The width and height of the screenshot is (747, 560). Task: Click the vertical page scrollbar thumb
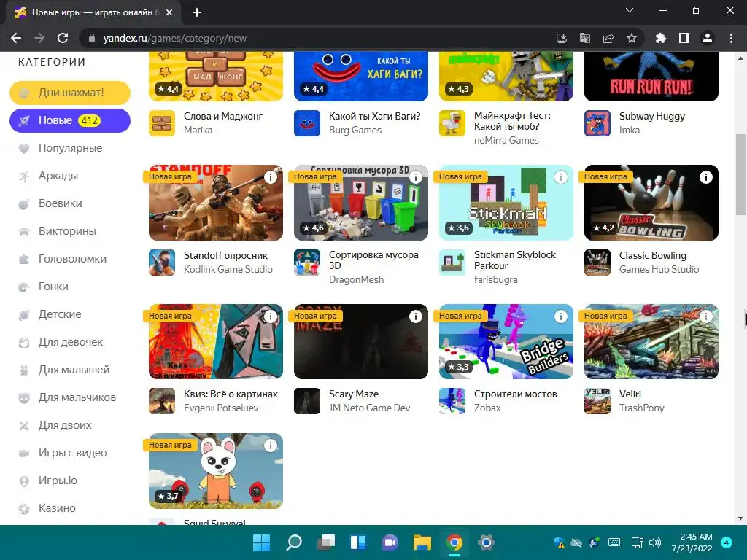click(740, 175)
